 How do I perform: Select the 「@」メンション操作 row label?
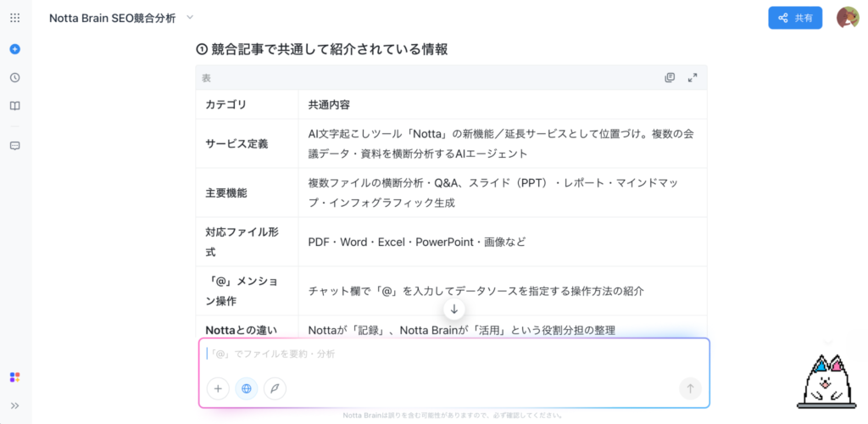(x=242, y=291)
